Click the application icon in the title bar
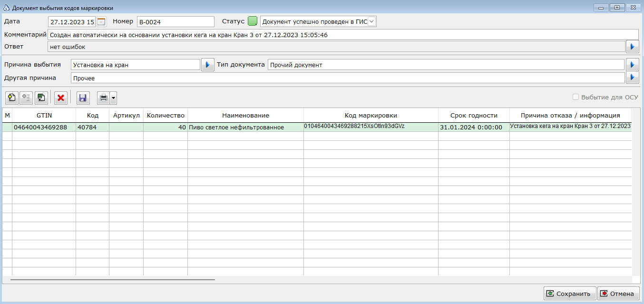This screenshot has height=304, width=644. point(6,8)
